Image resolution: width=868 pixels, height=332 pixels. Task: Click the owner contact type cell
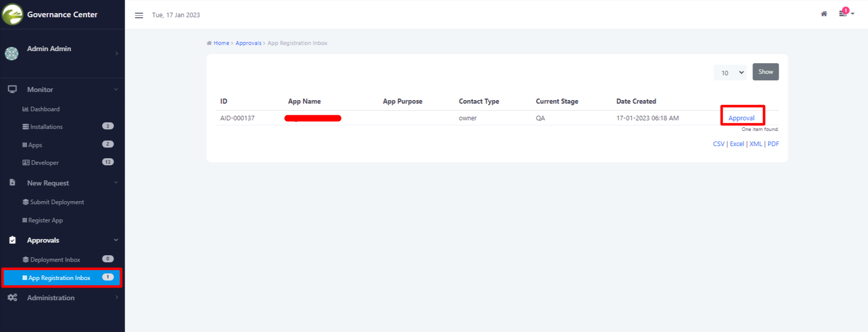[x=467, y=118]
